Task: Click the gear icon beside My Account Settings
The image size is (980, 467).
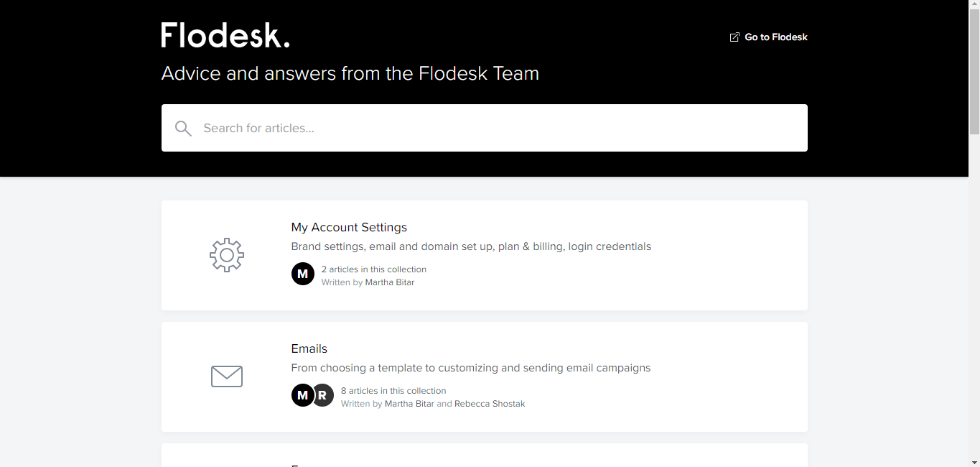Action: pos(227,255)
